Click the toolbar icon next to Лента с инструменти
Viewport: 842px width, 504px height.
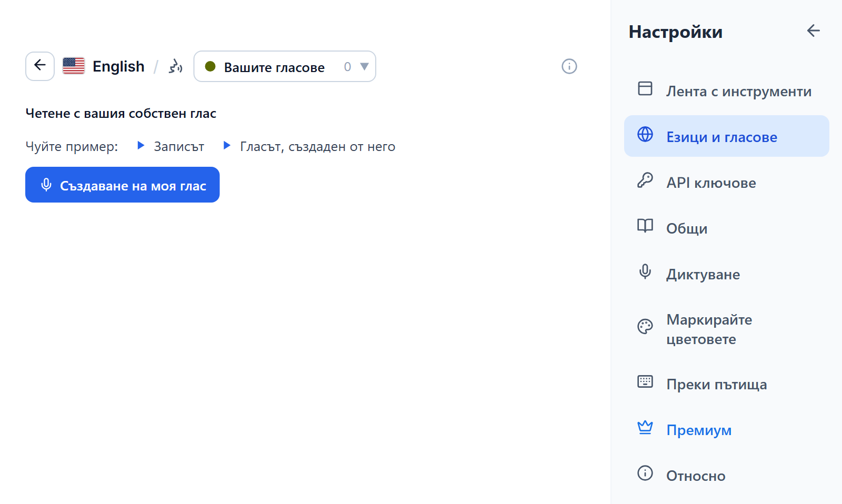(645, 88)
